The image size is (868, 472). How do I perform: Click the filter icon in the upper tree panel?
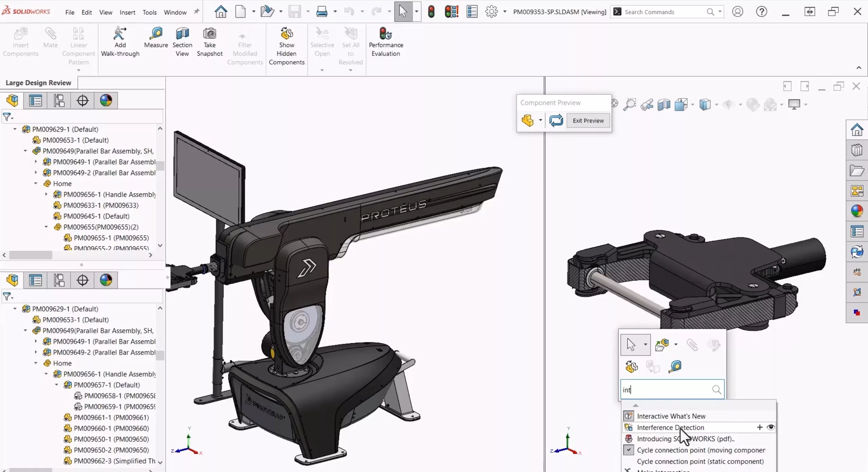[x=7, y=117]
